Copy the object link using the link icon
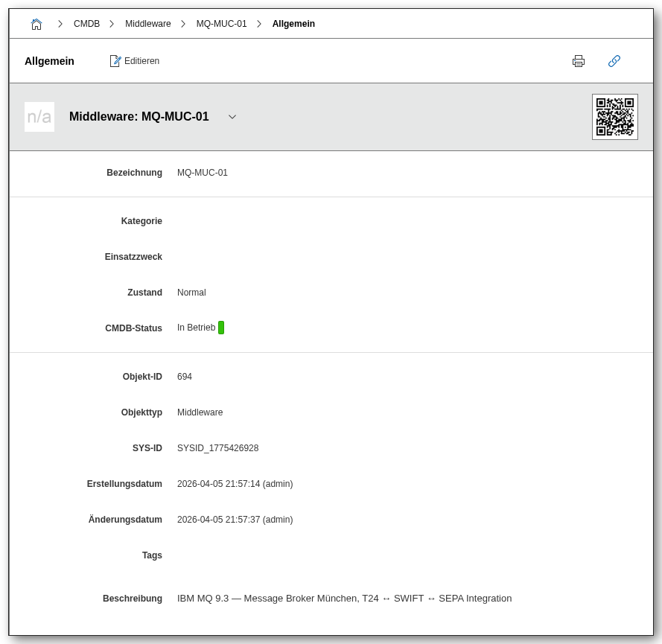662x644 pixels. pos(614,61)
